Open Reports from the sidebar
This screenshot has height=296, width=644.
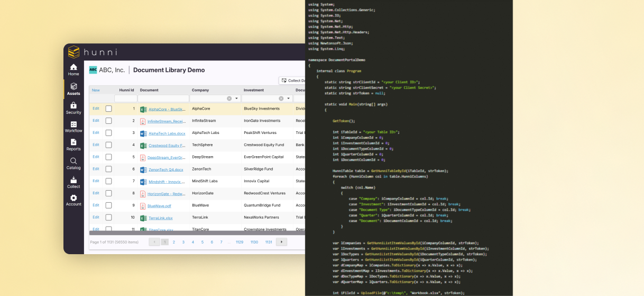[x=73, y=145]
